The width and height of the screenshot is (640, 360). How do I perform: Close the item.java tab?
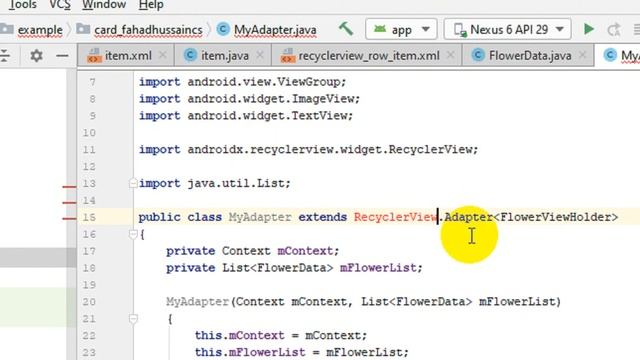[x=260, y=55]
